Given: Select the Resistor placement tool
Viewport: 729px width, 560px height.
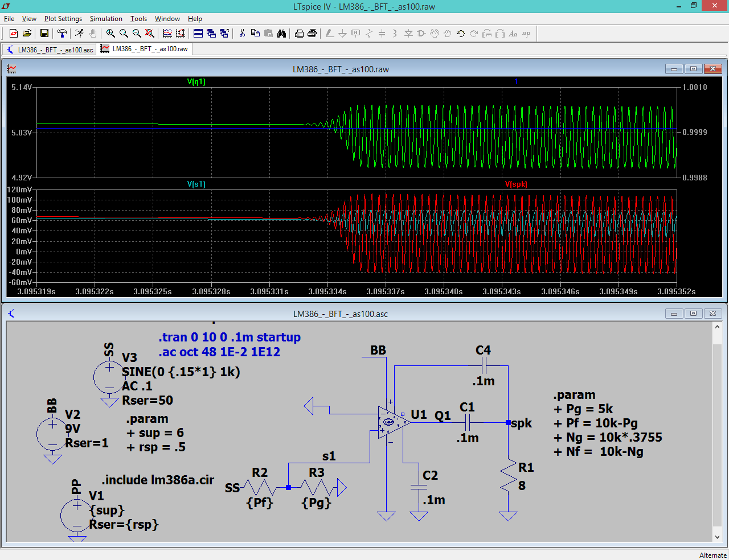Looking at the screenshot, I should [x=369, y=34].
